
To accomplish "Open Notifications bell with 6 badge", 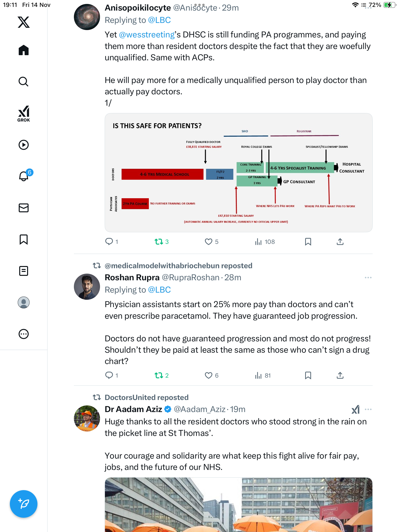I will [x=24, y=176].
